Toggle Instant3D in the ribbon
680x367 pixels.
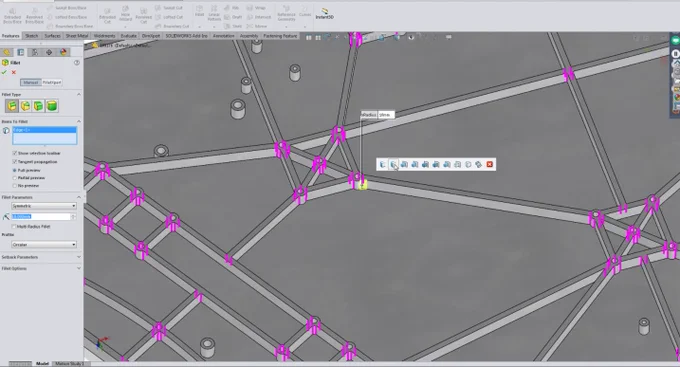click(324, 13)
